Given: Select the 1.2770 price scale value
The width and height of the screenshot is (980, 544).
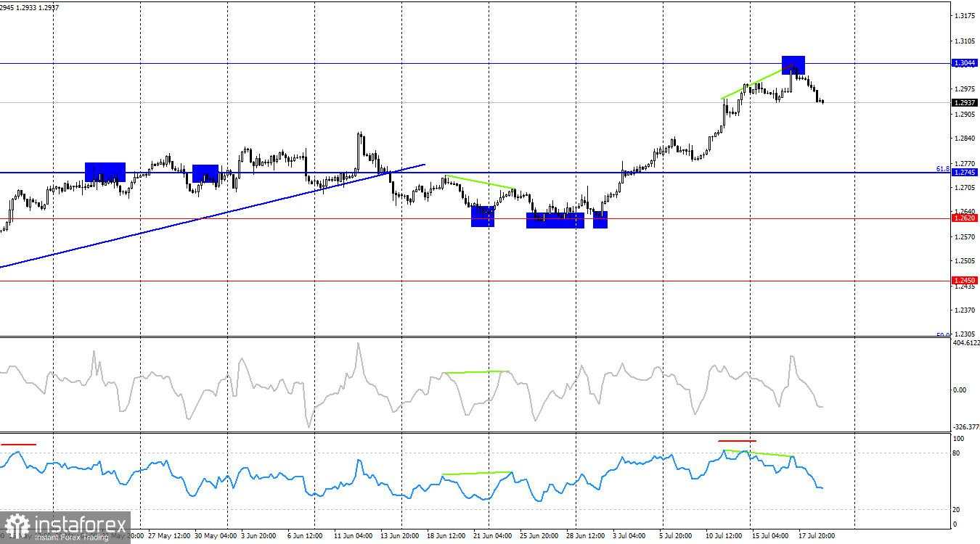Looking at the screenshot, I should point(965,164).
